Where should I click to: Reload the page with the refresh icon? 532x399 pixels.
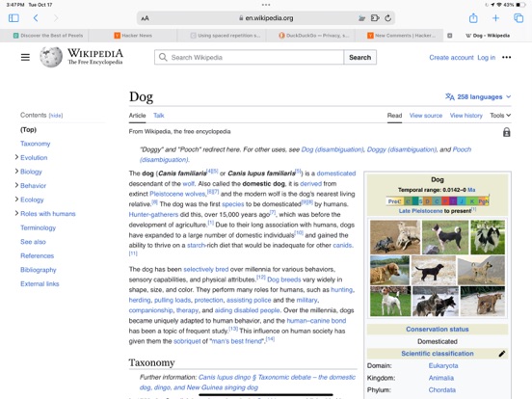point(388,18)
